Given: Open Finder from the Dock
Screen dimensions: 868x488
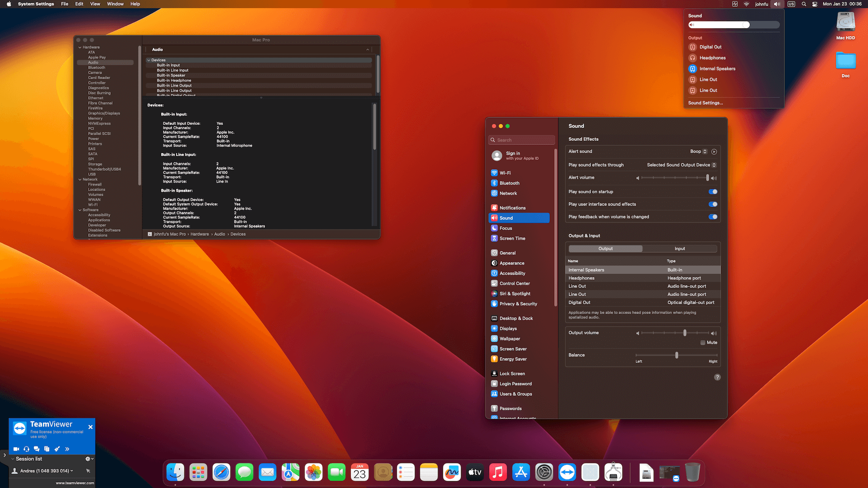Looking at the screenshot, I should click(175, 473).
